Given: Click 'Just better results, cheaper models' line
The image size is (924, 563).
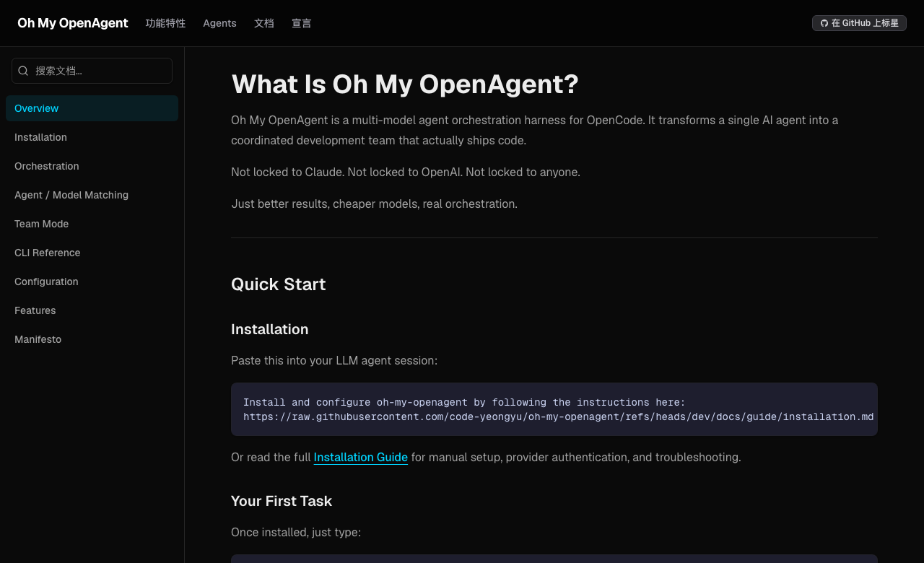Looking at the screenshot, I should (x=374, y=204).
